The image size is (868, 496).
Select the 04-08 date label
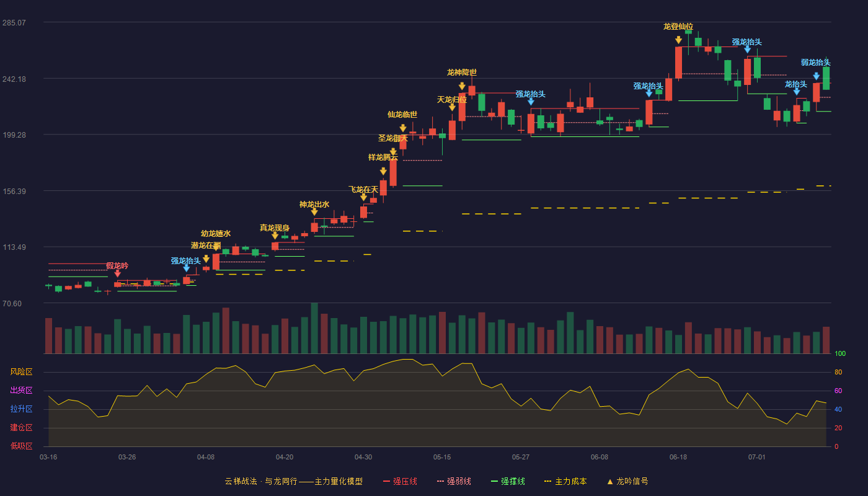[206, 457]
